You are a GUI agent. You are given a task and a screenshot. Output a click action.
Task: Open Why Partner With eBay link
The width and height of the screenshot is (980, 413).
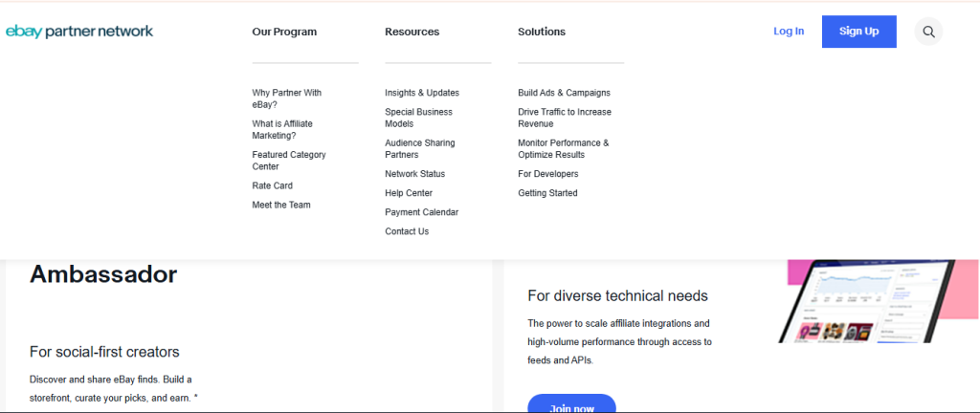click(287, 98)
